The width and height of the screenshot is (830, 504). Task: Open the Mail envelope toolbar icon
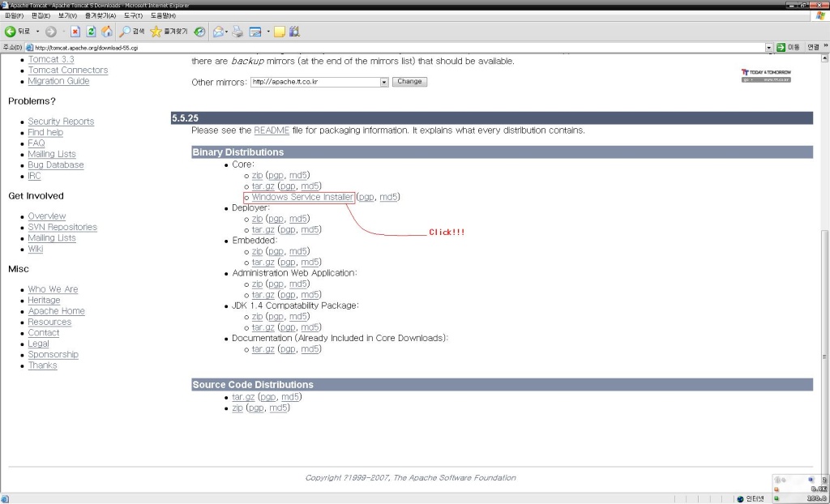(x=217, y=32)
